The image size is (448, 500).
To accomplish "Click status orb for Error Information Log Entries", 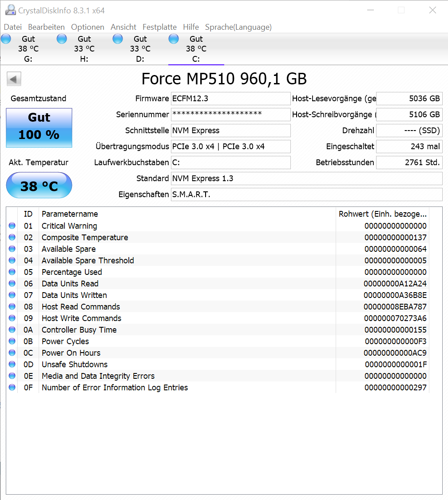I will [12, 388].
